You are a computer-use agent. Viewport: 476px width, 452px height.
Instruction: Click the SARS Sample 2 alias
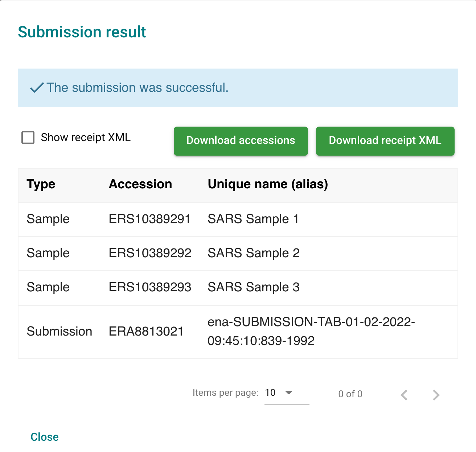coord(253,253)
